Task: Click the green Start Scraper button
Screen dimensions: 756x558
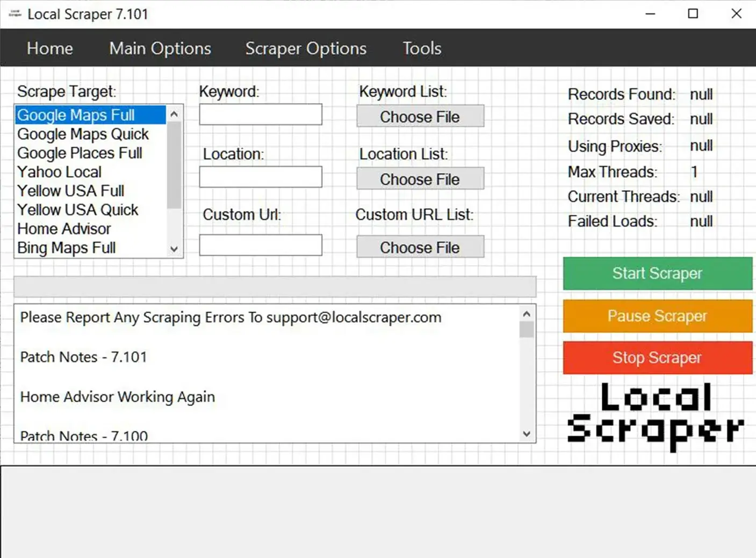Action: click(x=658, y=273)
